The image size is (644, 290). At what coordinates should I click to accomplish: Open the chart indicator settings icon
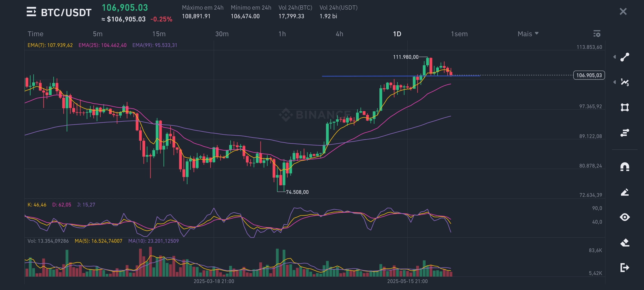click(x=597, y=34)
